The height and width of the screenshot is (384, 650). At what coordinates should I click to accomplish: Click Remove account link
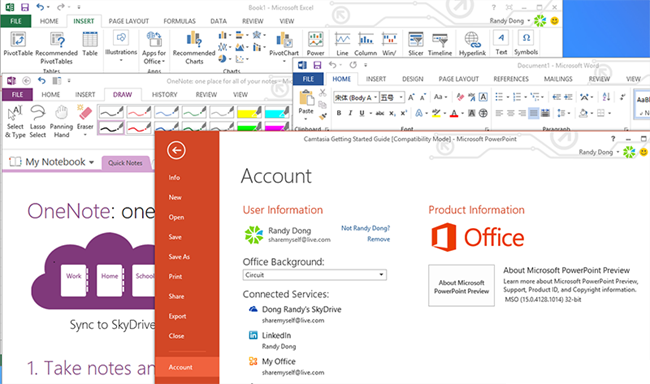click(378, 239)
